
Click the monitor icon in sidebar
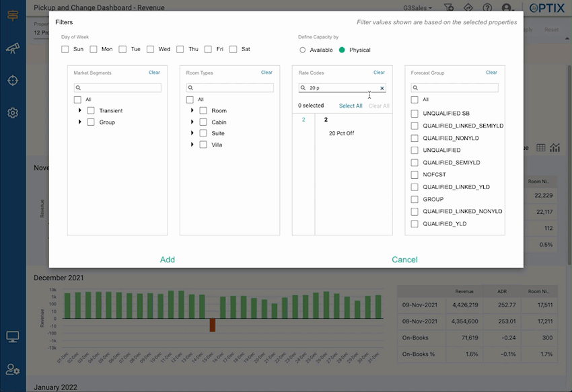[12, 336]
